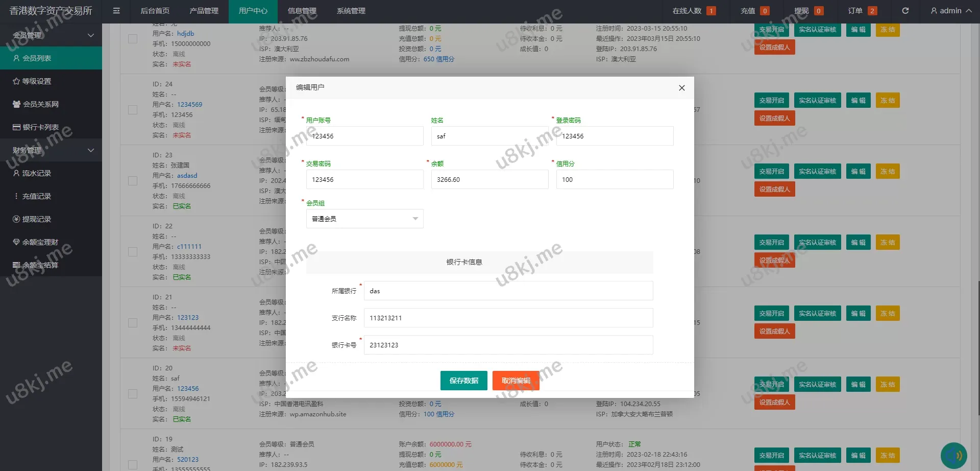Open 银行卡列表 in the sidebar

(x=40, y=127)
